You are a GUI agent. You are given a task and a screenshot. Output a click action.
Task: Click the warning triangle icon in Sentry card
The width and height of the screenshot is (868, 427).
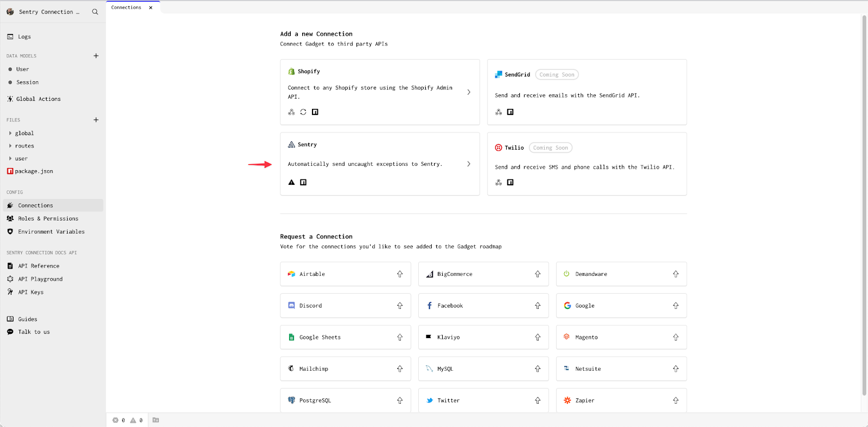tap(291, 183)
